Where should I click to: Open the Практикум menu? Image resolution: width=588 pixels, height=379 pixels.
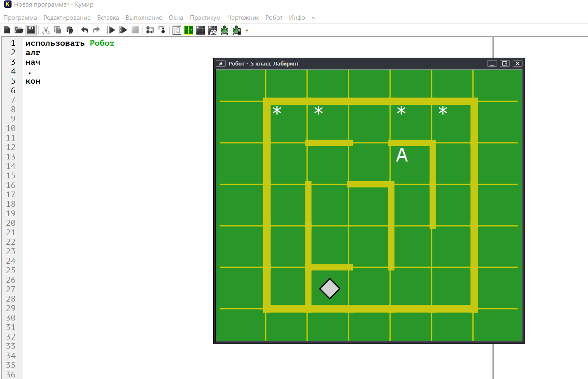click(x=205, y=18)
